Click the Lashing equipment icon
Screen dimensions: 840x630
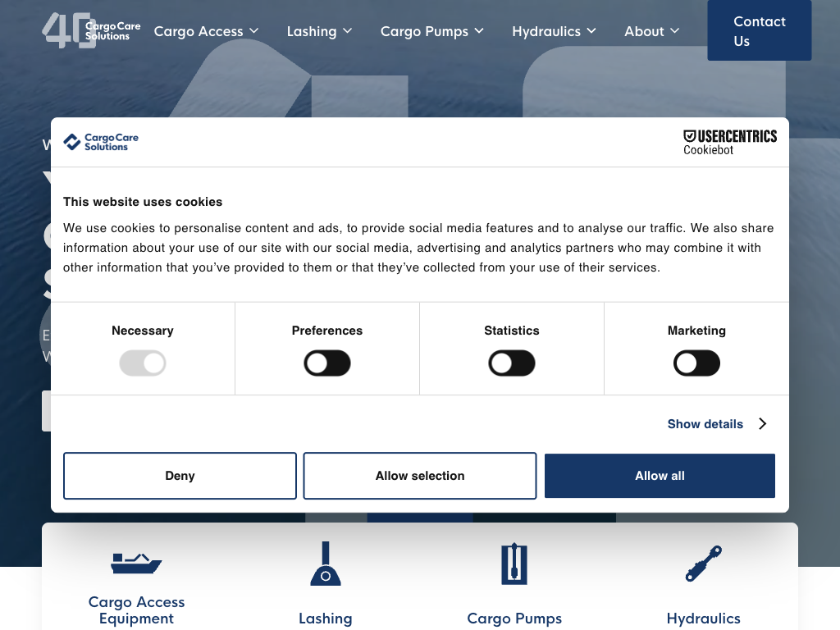[326, 564]
